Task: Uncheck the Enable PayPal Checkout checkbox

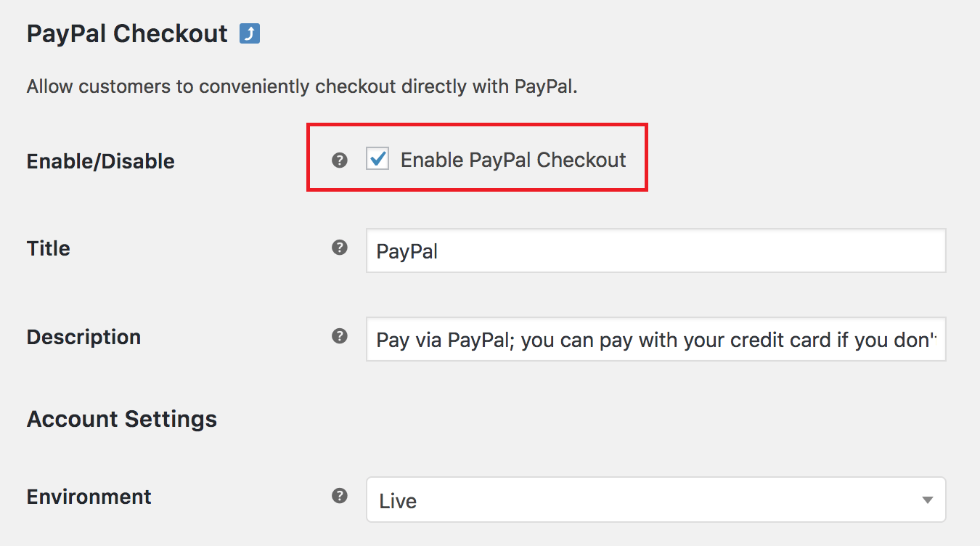Action: [377, 159]
